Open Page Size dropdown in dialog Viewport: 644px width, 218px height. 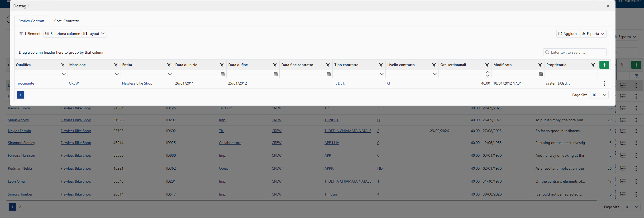[x=604, y=95]
